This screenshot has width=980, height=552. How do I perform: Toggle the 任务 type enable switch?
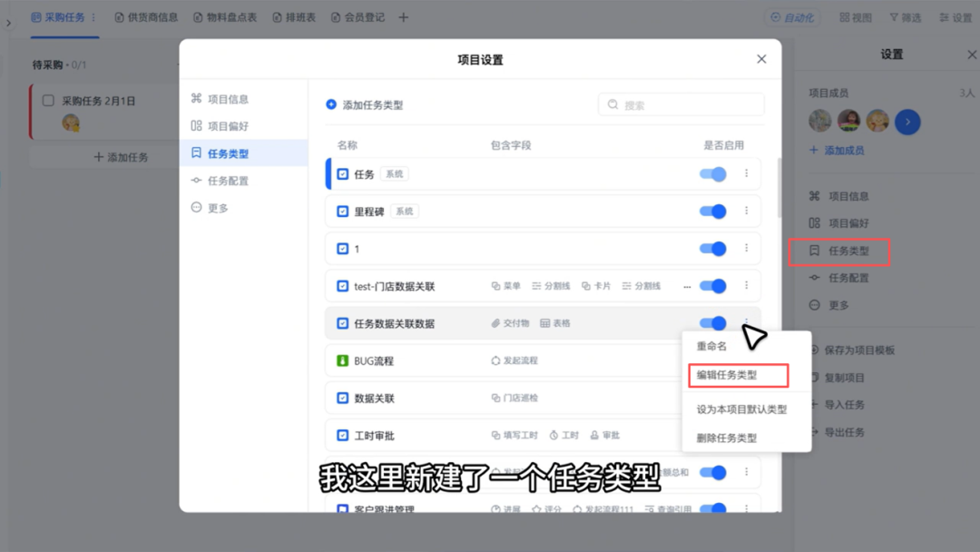[712, 173]
